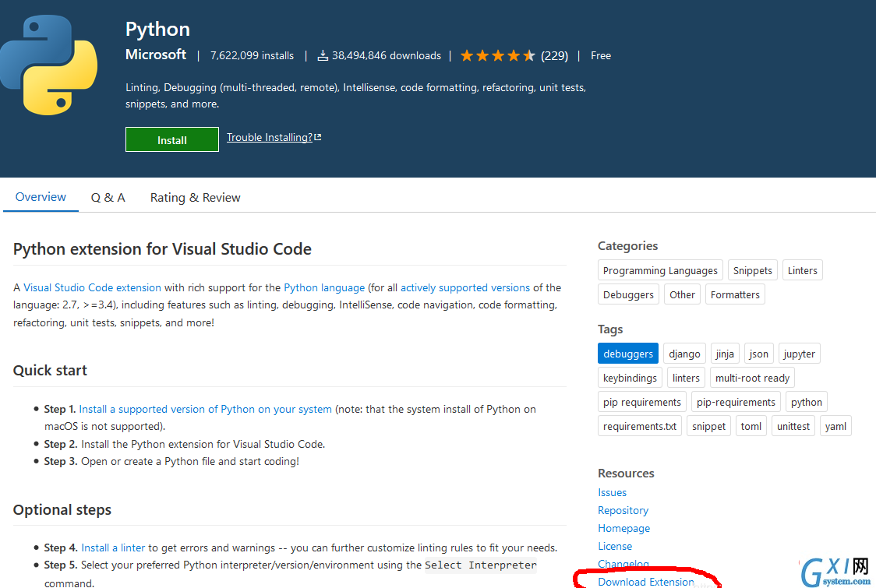
Task: Click the pip-requirements tag
Action: (x=736, y=402)
